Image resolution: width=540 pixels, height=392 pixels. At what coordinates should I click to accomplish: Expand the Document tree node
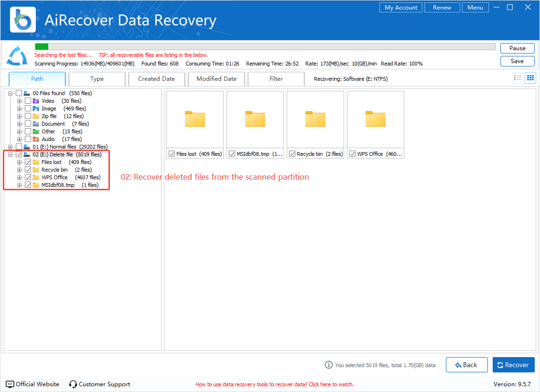pyautogui.click(x=20, y=124)
